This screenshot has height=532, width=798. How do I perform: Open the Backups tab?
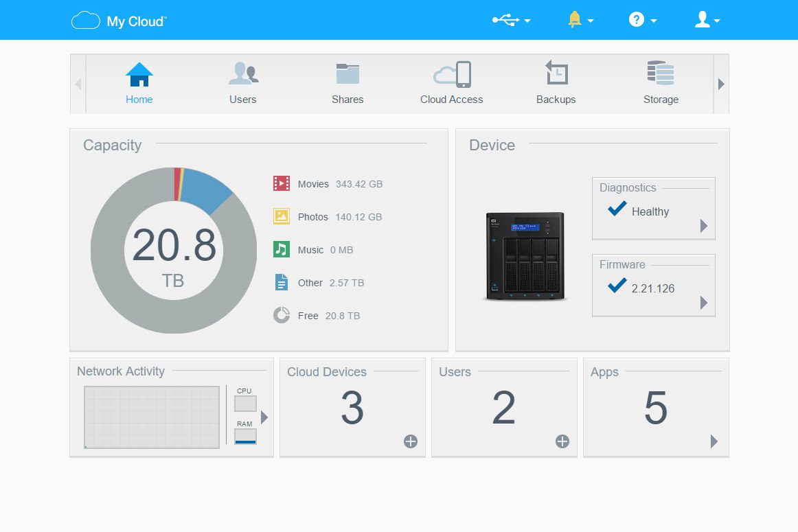tap(556, 84)
